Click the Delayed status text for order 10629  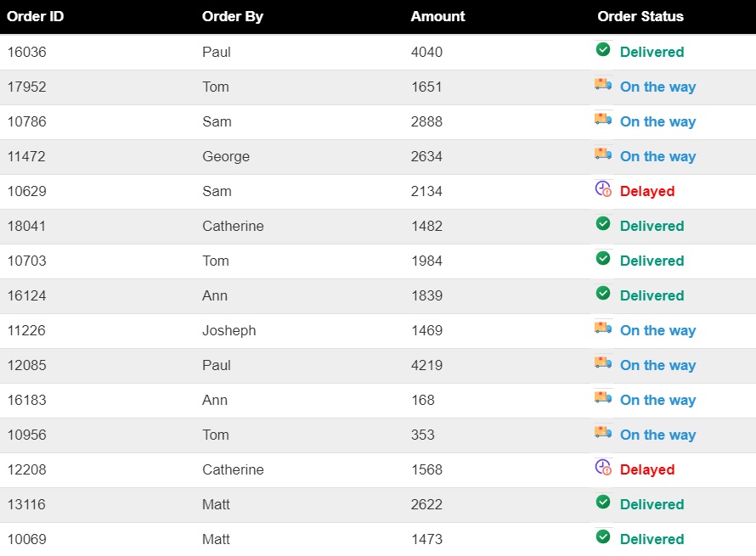tap(647, 191)
